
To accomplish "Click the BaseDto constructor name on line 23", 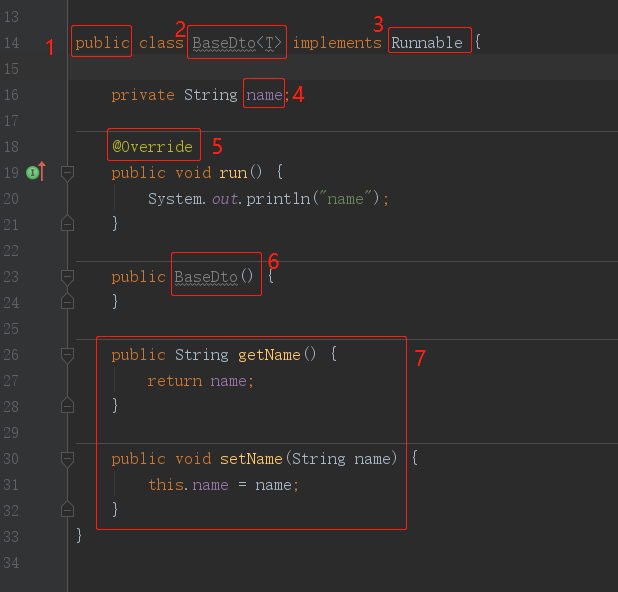I will click(x=207, y=277).
